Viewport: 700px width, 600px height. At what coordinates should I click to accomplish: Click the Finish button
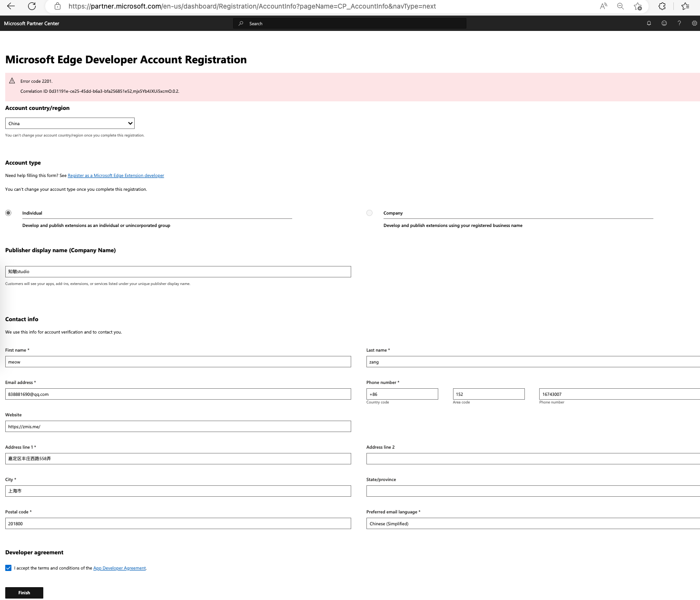24,592
